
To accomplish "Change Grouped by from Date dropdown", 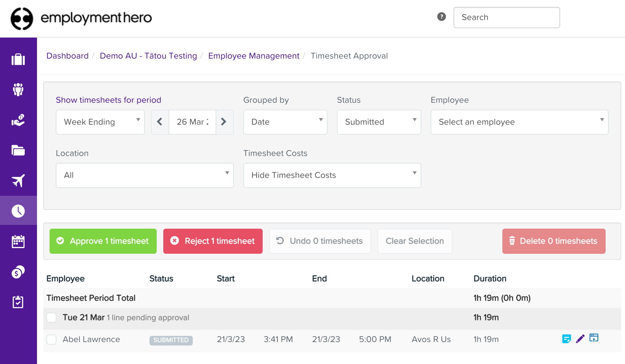I will 285,122.
